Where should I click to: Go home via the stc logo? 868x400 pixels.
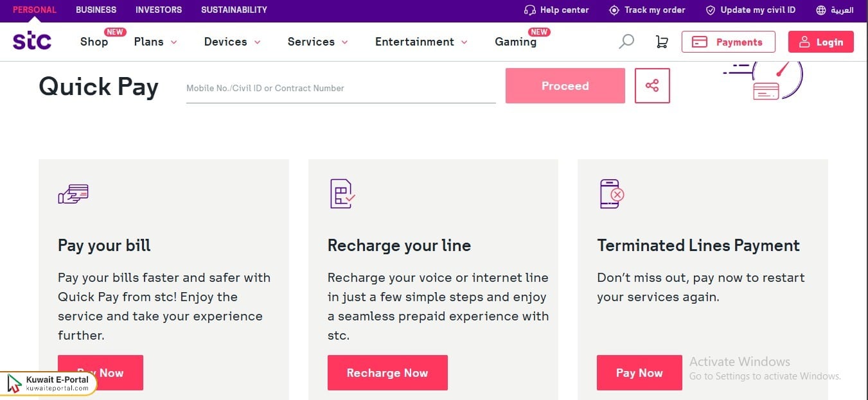pos(31,40)
